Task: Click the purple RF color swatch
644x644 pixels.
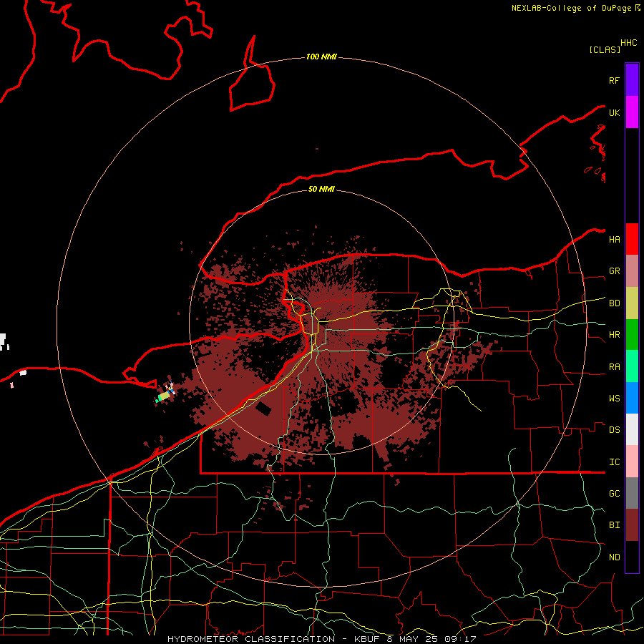Action: [632, 80]
